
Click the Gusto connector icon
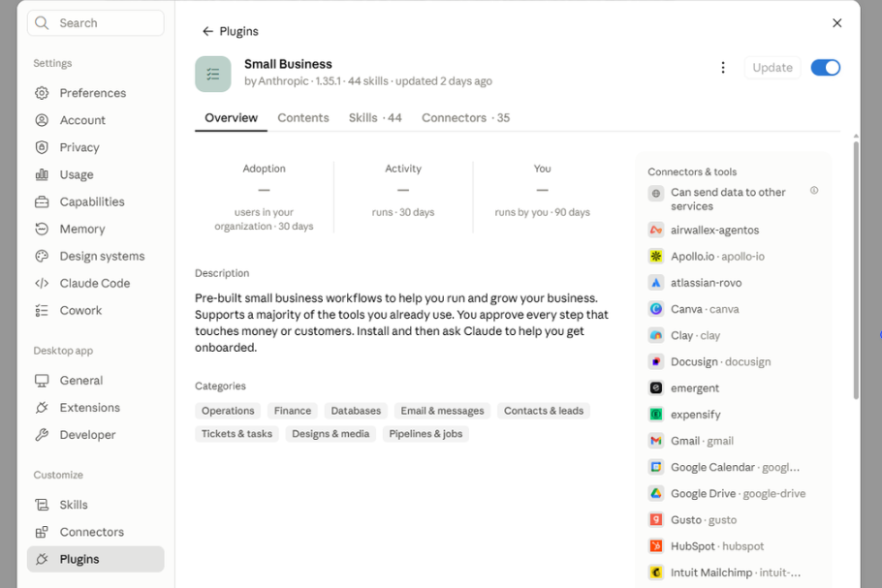pyautogui.click(x=656, y=520)
